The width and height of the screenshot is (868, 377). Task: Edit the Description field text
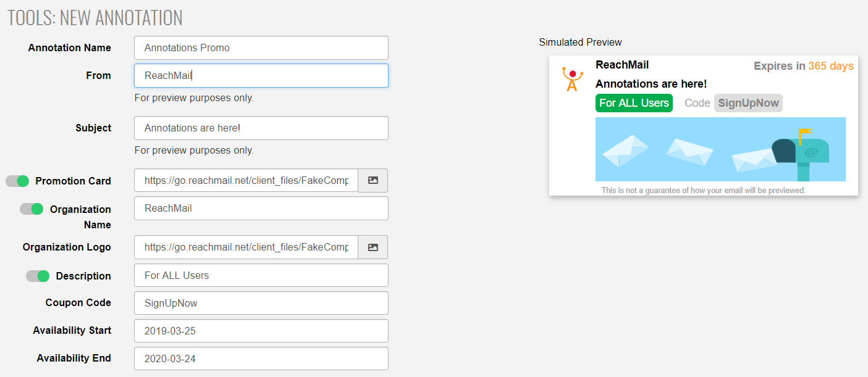[x=261, y=276]
